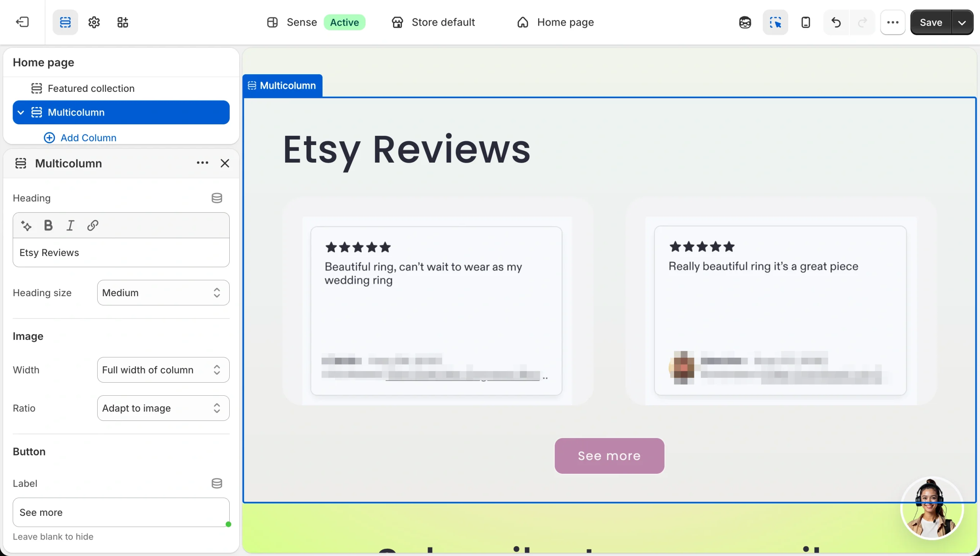Edit the See more label field
The height and width of the screenshot is (556, 980).
point(121,512)
